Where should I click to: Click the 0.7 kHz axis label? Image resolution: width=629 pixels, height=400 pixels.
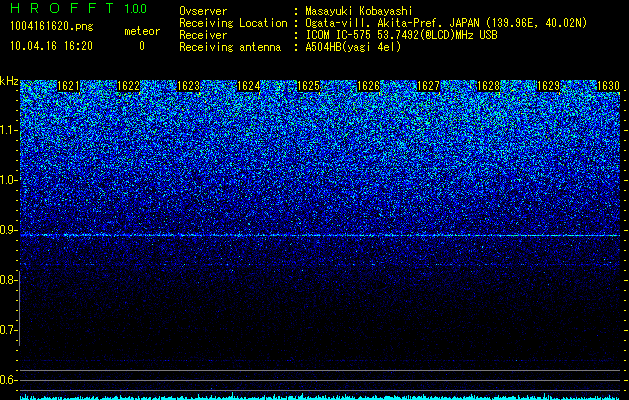coord(7,330)
